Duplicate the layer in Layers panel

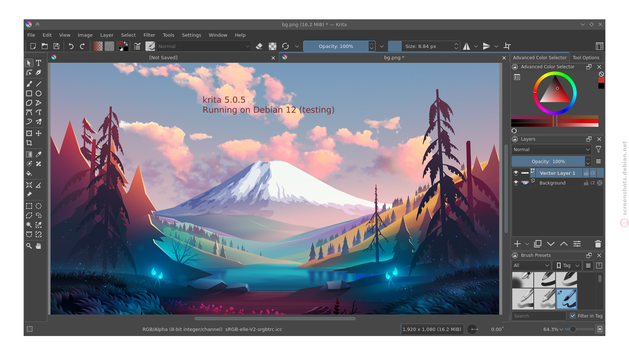(538, 244)
